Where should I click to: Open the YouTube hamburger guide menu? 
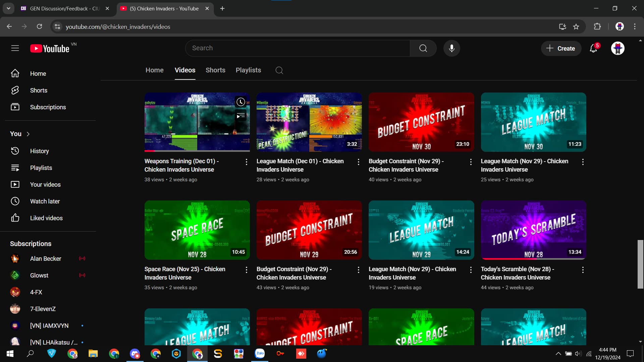[x=15, y=48]
